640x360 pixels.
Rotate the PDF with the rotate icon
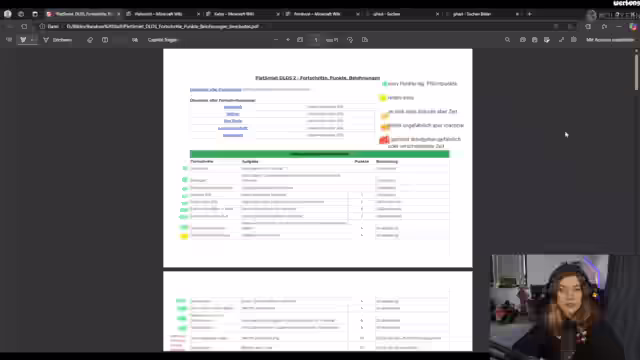coord(350,40)
